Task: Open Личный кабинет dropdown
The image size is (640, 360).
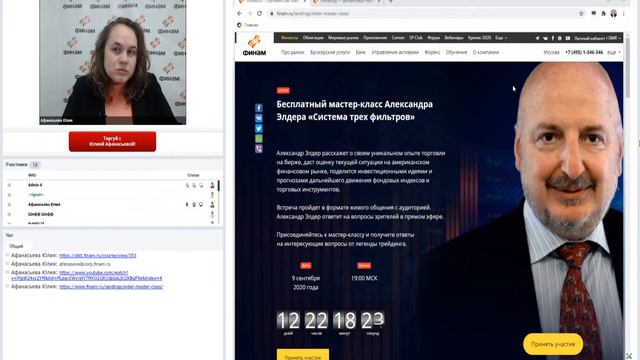Action: click(x=598, y=38)
